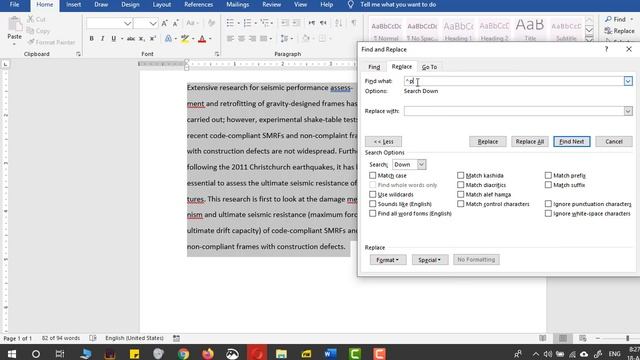The image size is (640, 360).
Task: Toggle Find all word forms checkbox
Action: (372, 213)
